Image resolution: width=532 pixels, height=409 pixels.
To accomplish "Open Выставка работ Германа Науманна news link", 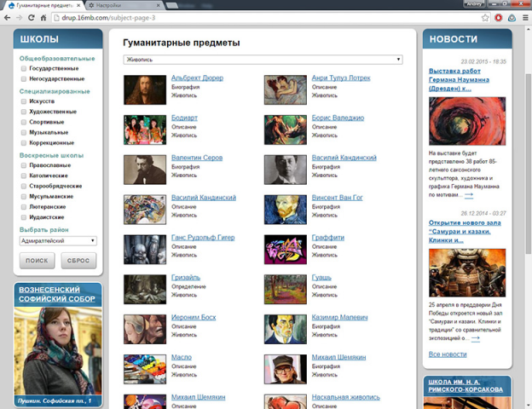I will 459,80.
